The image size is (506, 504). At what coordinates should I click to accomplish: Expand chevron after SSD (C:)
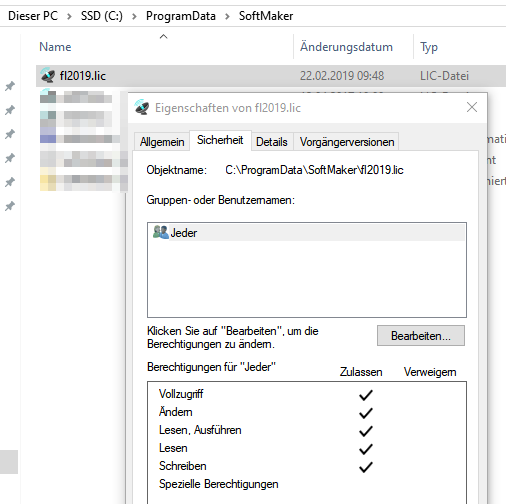point(134,16)
